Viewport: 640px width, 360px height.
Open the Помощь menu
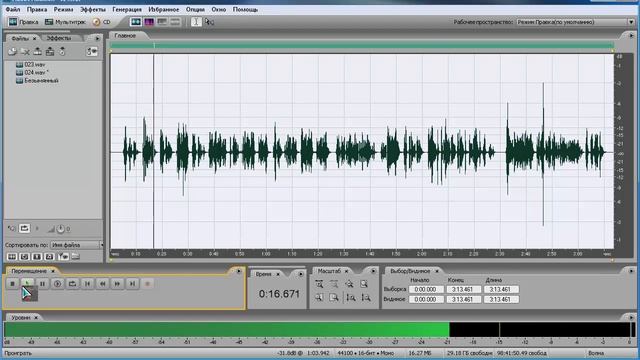click(x=245, y=9)
